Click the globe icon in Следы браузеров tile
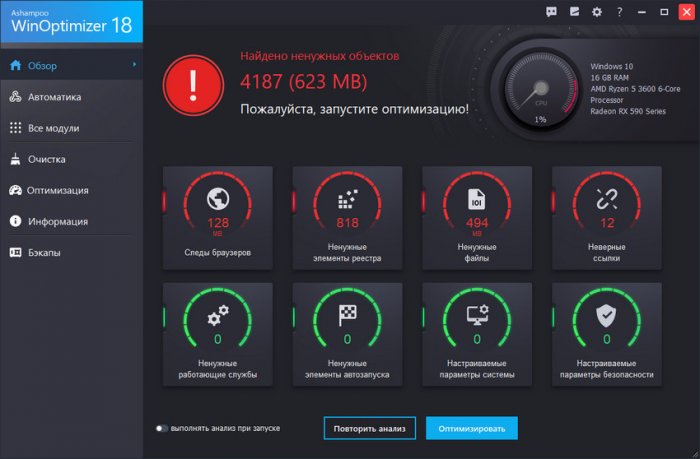The image size is (700, 459). [218, 199]
